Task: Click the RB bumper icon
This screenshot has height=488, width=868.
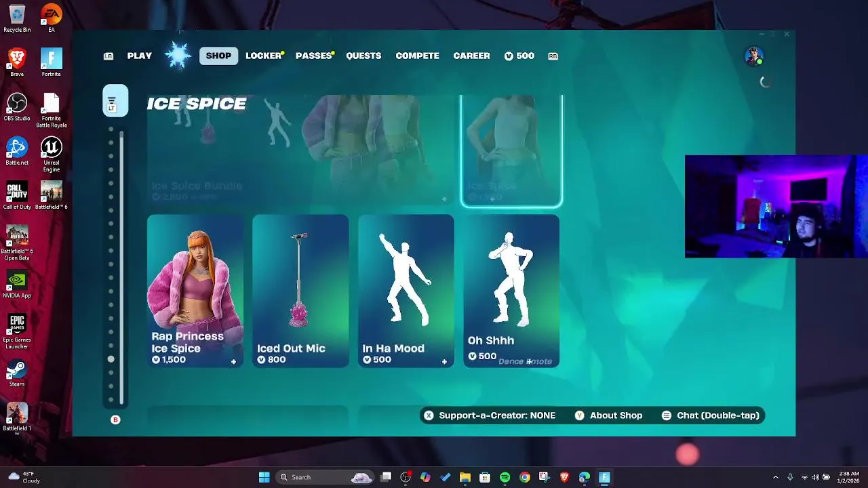Action: point(553,56)
